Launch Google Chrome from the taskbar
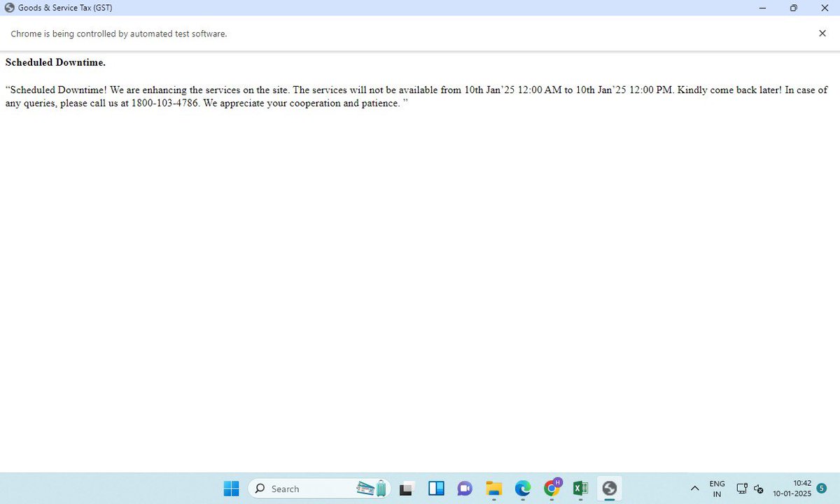The image size is (840, 504). pyautogui.click(x=552, y=488)
